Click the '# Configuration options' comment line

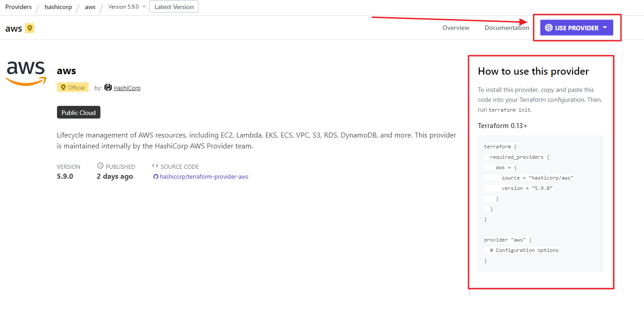(x=524, y=250)
